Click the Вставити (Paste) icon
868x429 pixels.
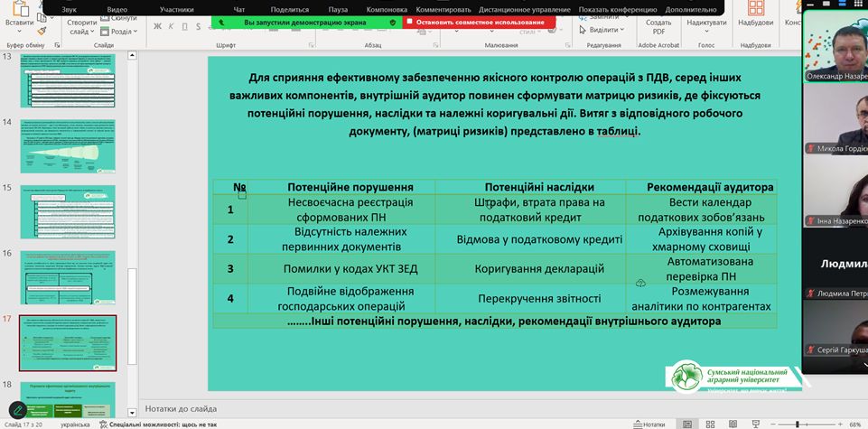[x=18, y=24]
